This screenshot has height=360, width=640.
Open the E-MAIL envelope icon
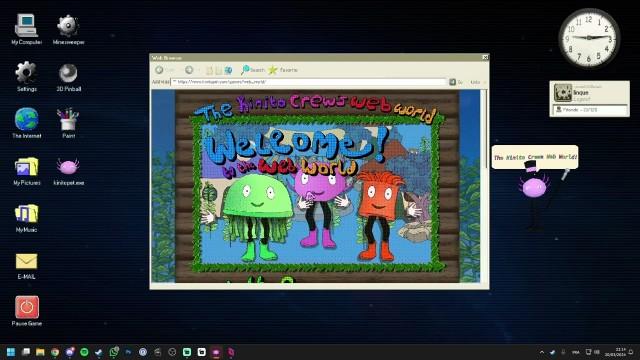[27, 266]
